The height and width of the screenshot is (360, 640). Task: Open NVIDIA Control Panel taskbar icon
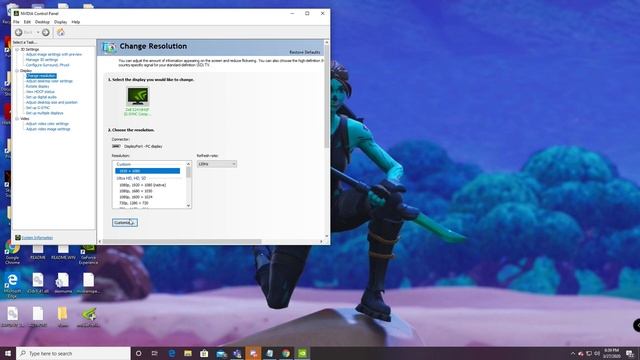pyautogui.click(x=302, y=353)
